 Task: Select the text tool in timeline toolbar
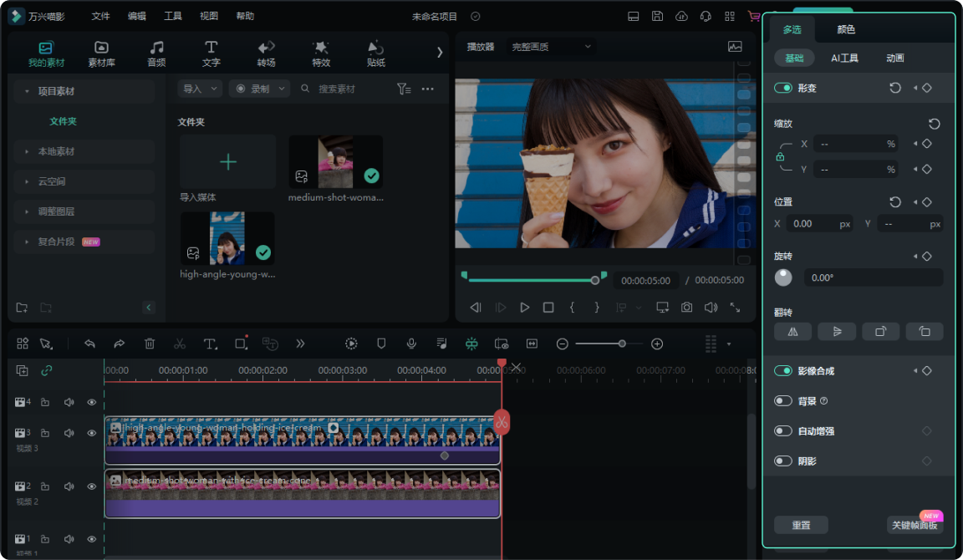click(x=210, y=344)
